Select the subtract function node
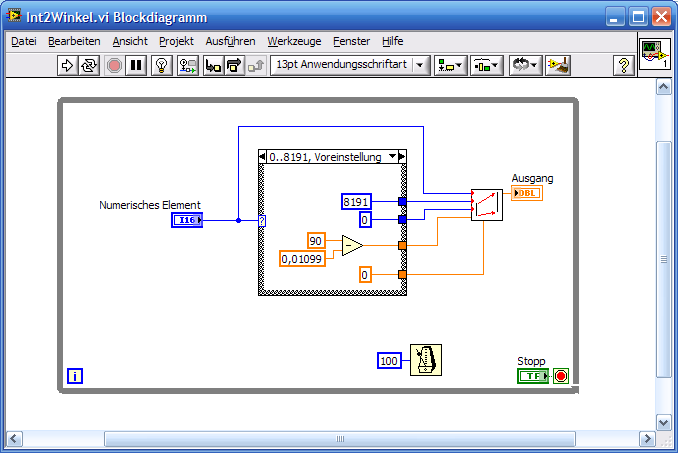Image resolution: width=678 pixels, height=453 pixels. (x=352, y=246)
